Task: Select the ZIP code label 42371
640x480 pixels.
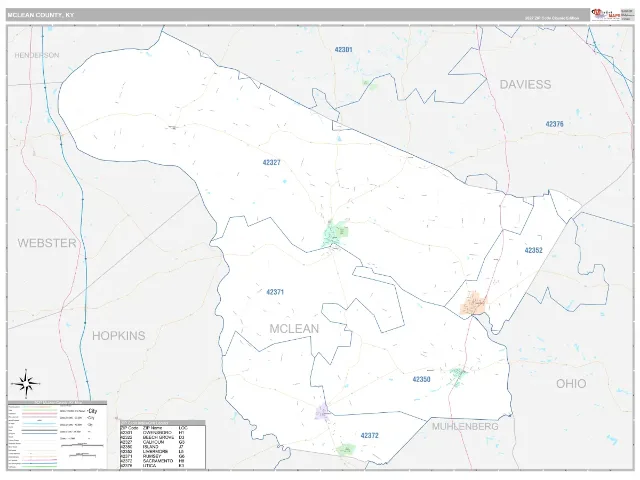Action: pos(275,292)
